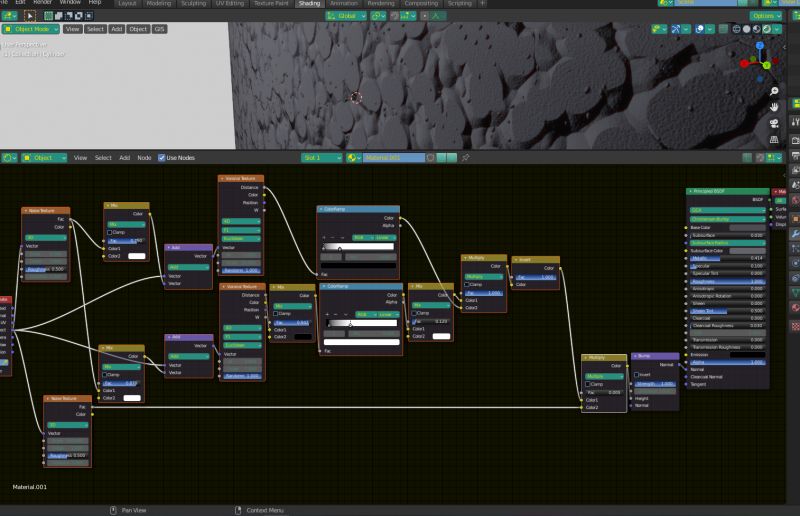Screen dimensions: 800x516
Task: Open the Add menu in the 3D viewport header
Action: 117,29
